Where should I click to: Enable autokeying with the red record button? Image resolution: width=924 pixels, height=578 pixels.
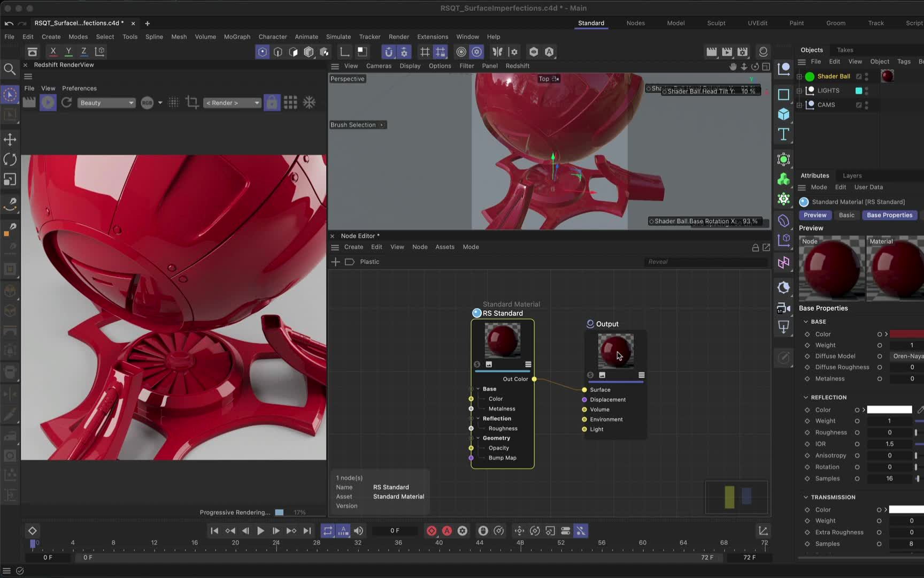(x=447, y=530)
